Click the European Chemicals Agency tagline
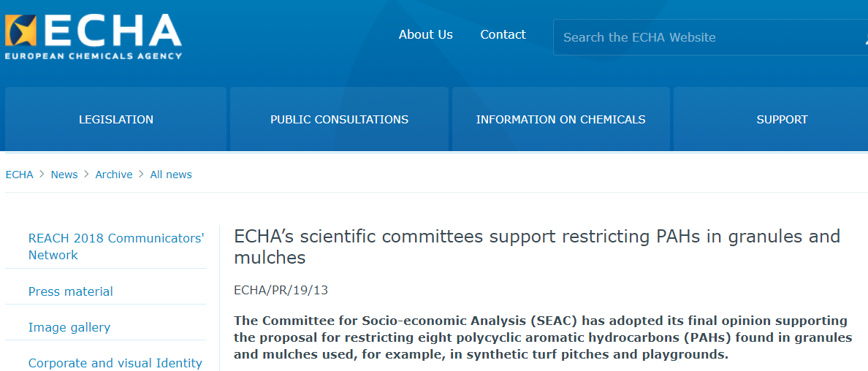This screenshot has height=371, width=868. (94, 56)
